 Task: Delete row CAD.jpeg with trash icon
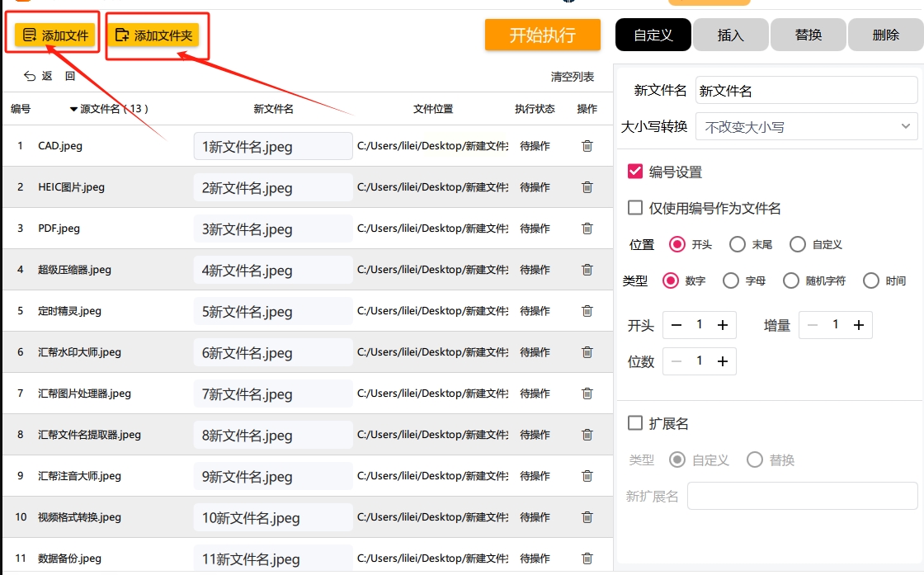pos(587,146)
